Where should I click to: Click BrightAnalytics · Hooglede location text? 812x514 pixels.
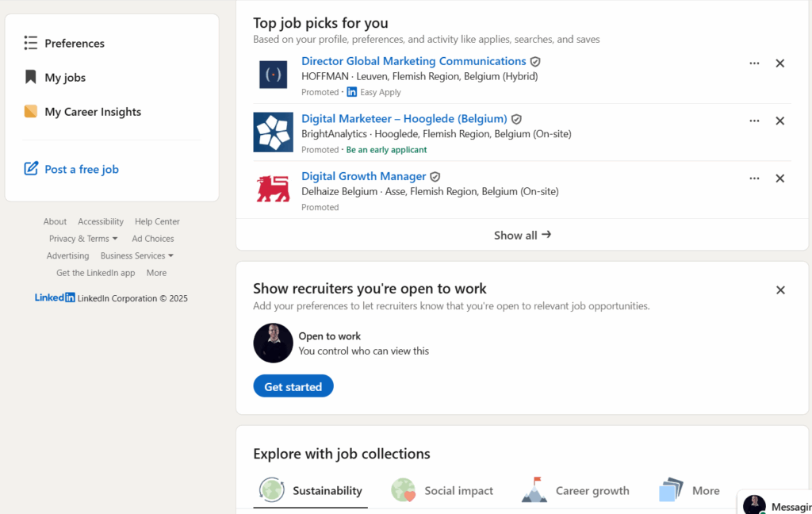[437, 134]
